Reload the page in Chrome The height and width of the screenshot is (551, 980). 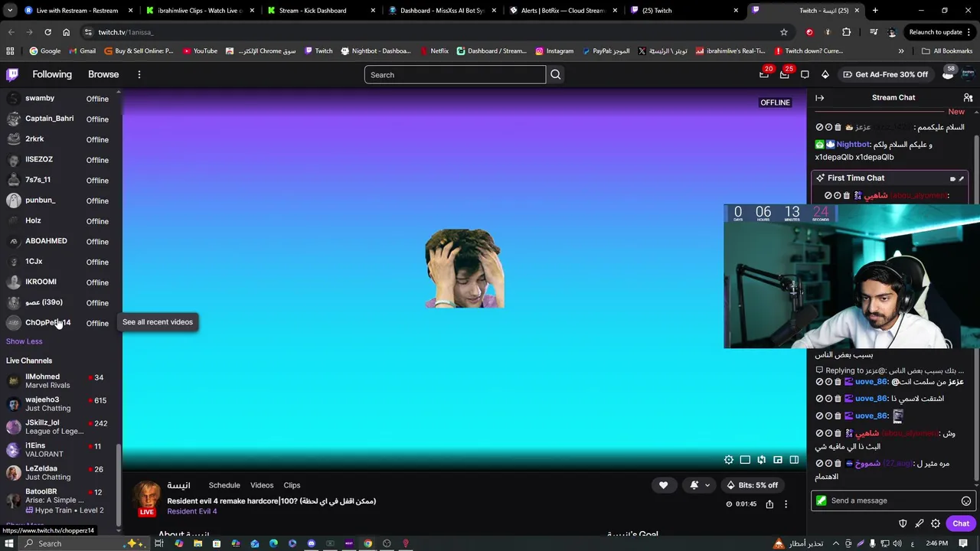(47, 32)
